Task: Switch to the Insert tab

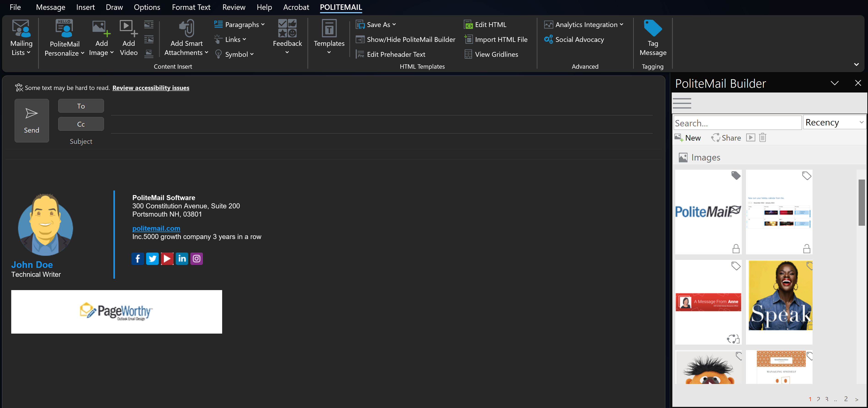Action: 85,7
